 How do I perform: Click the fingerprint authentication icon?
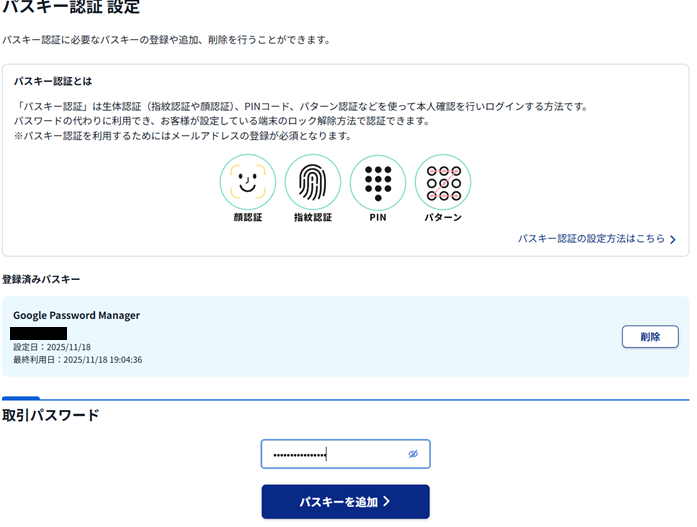(x=313, y=182)
